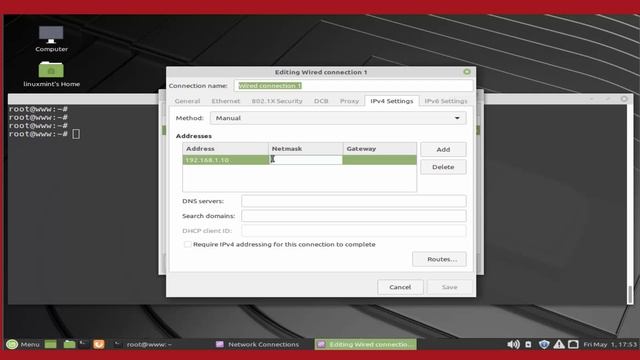This screenshot has height=360, width=640.
Task: Select the 192.168.1.10 address cell
Action: tap(225, 160)
